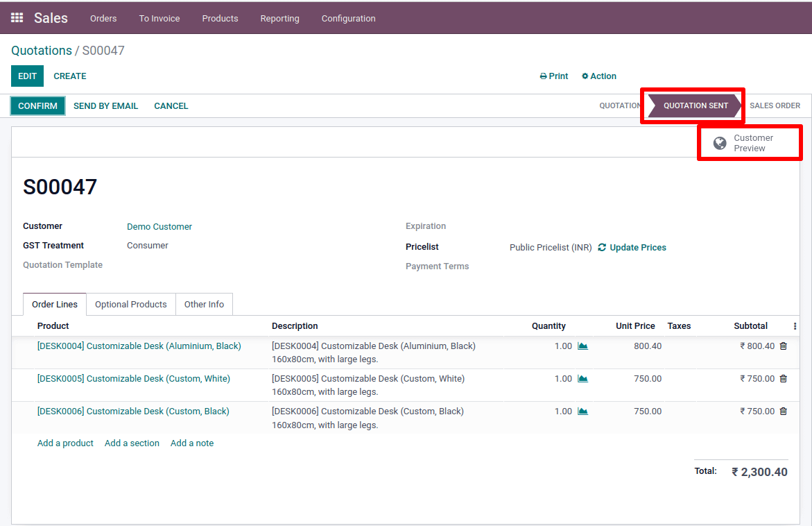Click Add a product
This screenshot has height=526, width=812.
click(x=65, y=443)
